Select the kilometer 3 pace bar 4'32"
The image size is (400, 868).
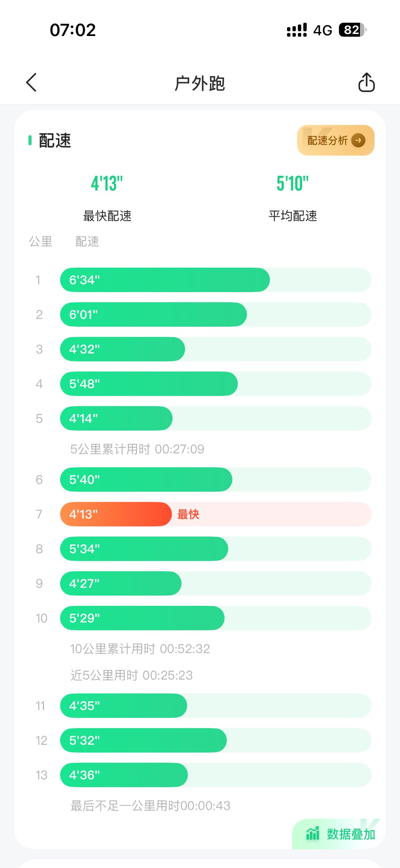(x=122, y=349)
